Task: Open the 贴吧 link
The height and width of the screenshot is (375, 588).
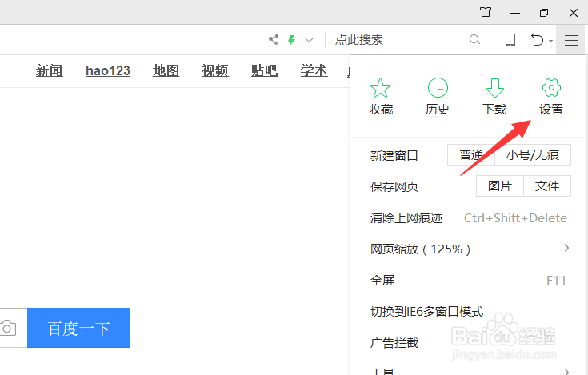Action: (265, 70)
